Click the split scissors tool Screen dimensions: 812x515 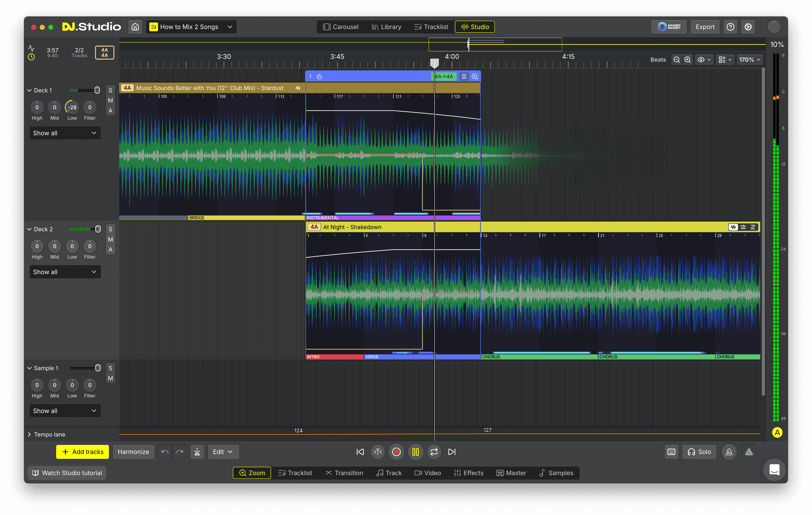tap(197, 452)
